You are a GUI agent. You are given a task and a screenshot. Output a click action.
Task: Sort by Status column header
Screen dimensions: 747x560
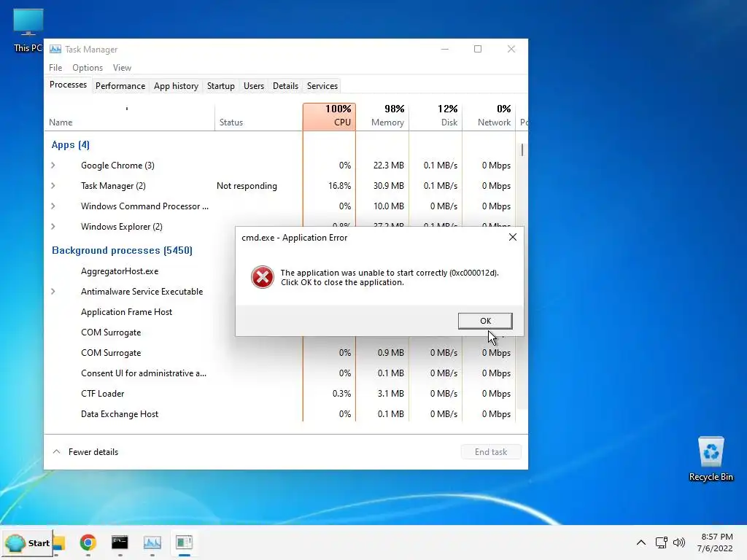(259, 116)
